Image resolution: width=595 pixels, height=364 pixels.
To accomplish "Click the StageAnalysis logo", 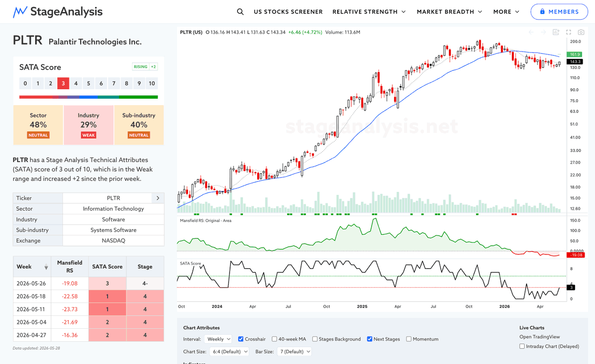I will (x=58, y=11).
